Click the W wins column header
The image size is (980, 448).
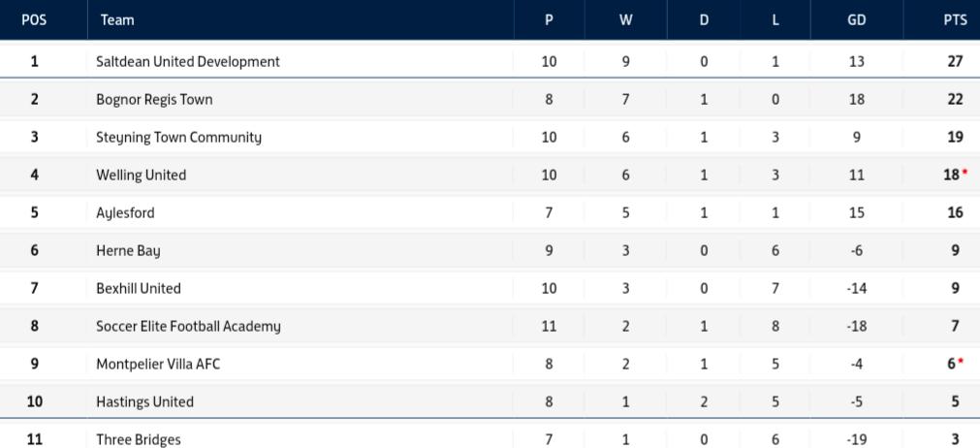point(625,19)
